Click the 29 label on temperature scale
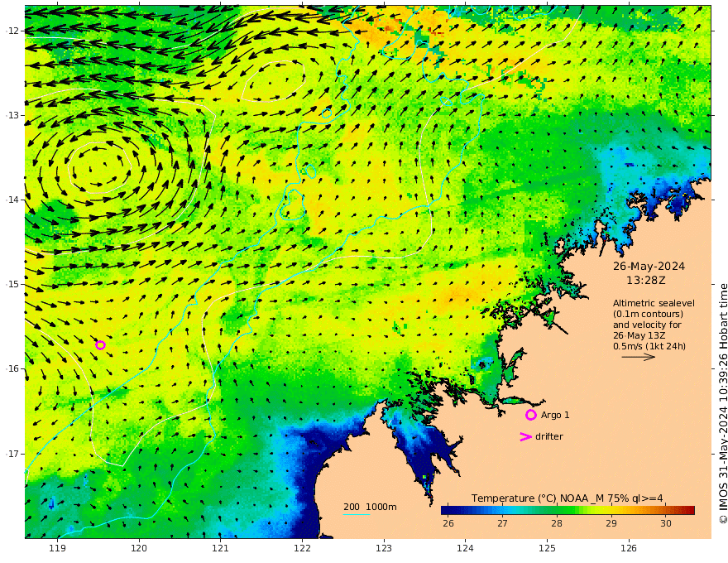Screen dimensions: 728x563 point(611,523)
